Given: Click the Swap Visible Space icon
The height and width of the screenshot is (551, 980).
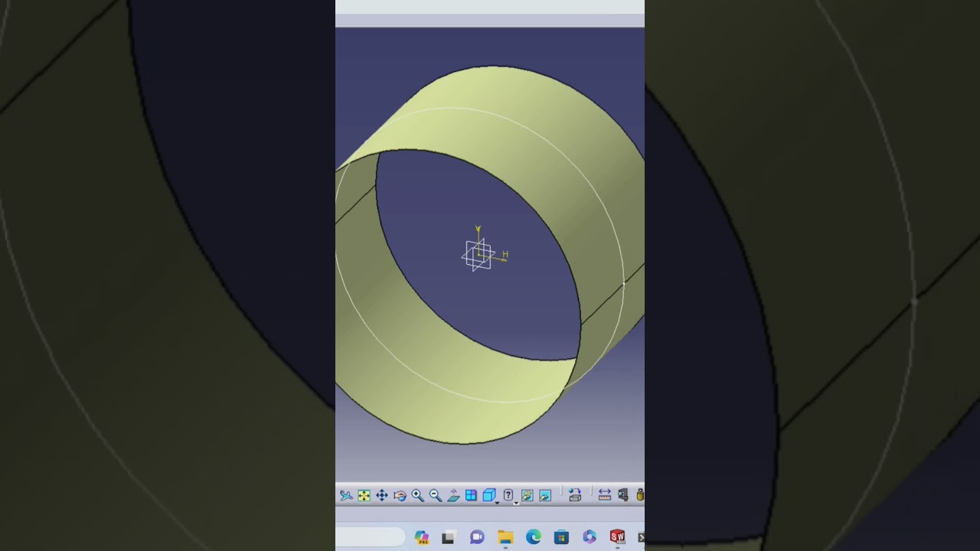Looking at the screenshot, I should (545, 495).
